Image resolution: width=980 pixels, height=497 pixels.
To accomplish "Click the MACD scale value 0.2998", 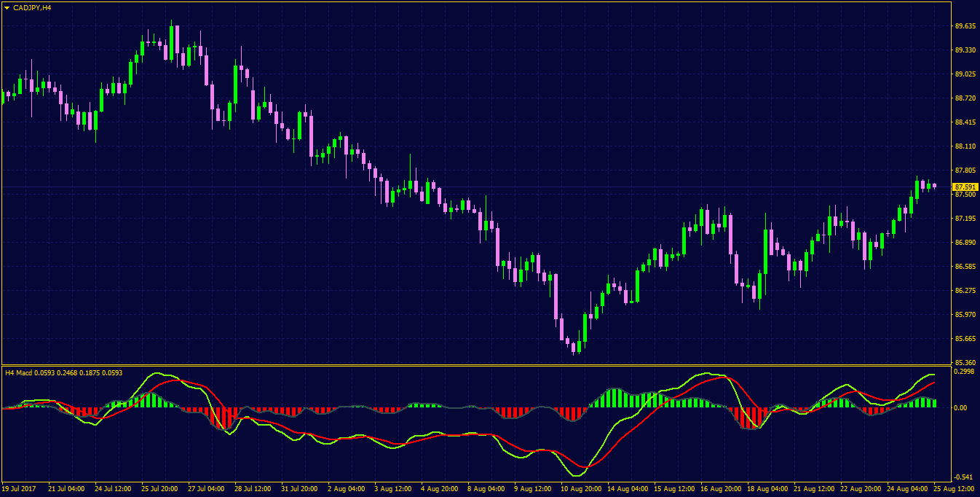I will (965, 372).
